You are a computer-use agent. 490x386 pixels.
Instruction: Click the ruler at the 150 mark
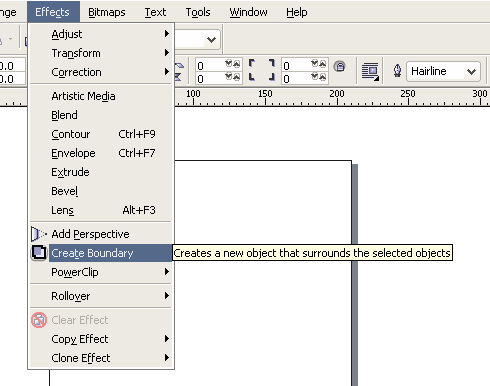pos(265,97)
